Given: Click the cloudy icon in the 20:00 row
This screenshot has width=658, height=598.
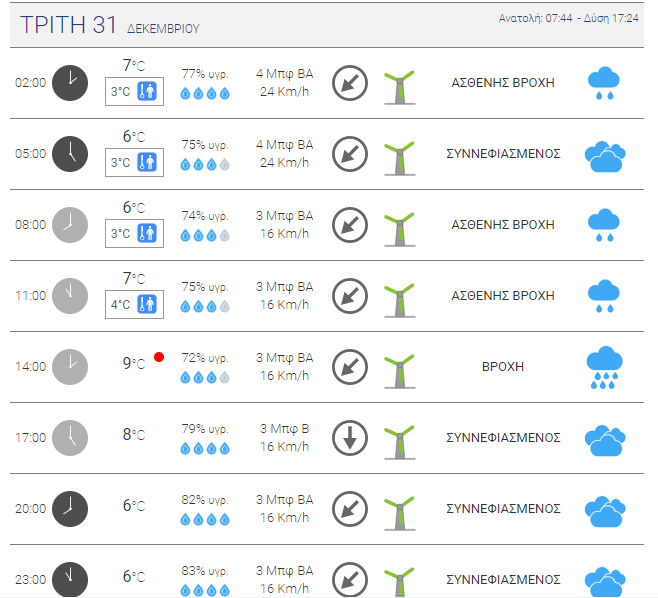Looking at the screenshot, I should 605,512.
